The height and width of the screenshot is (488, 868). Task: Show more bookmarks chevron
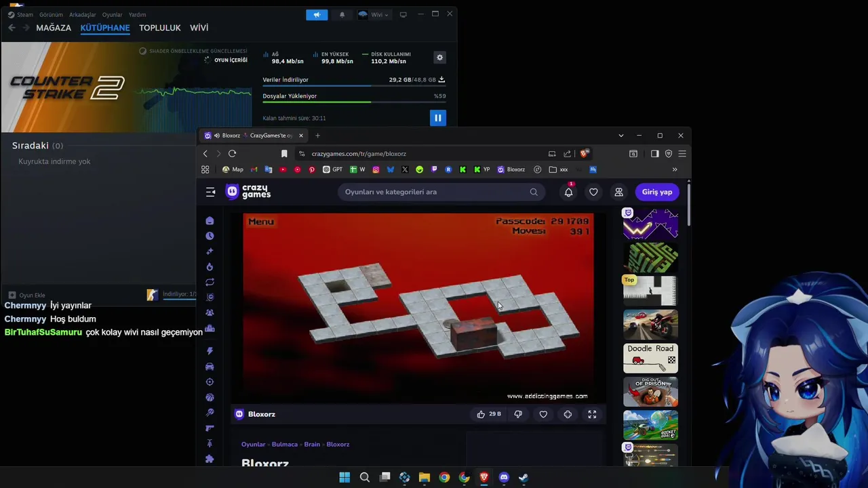[x=675, y=169]
